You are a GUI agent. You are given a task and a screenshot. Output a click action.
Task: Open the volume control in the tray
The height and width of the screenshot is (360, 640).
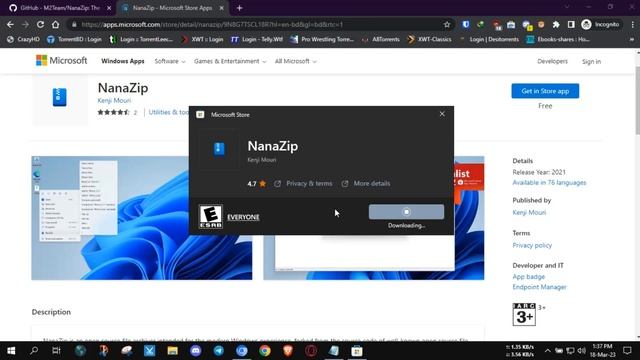[x=582, y=351]
